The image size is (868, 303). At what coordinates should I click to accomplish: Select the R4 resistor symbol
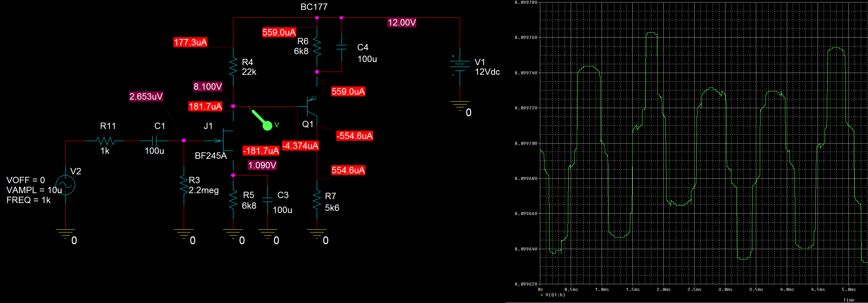point(233,67)
